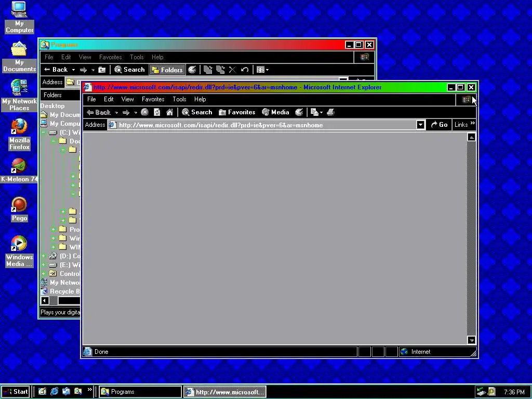Open IE Tools menu
Viewport: 532px width, 399px height.
[x=179, y=99]
